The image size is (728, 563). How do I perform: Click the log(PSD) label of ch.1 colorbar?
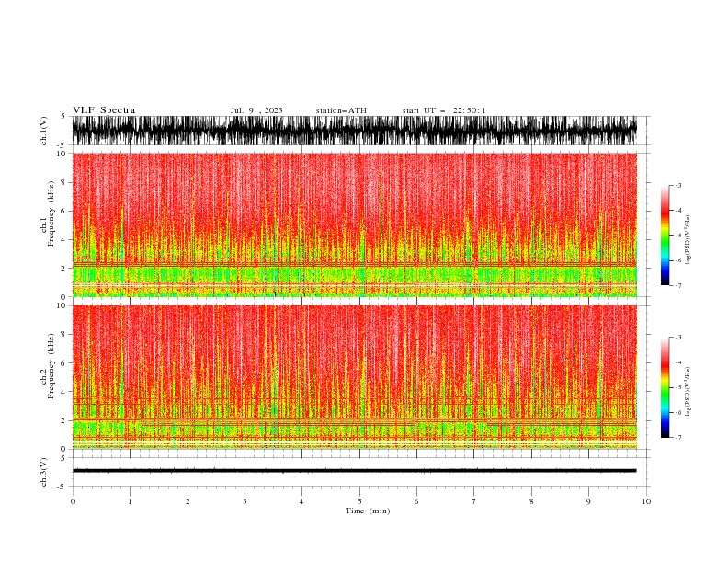pos(688,240)
